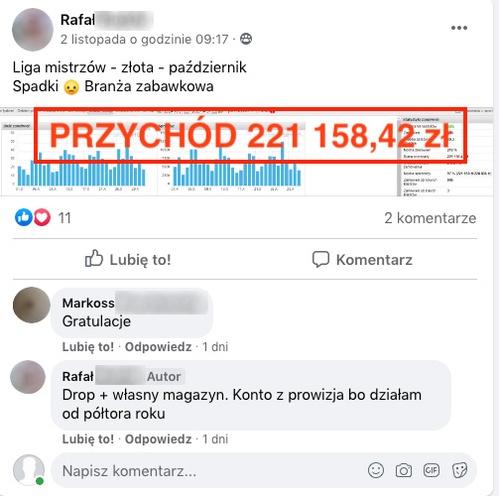Click the blue thumbs-up reaction icon
Image resolution: width=499 pixels, height=496 pixels.
coord(24,217)
